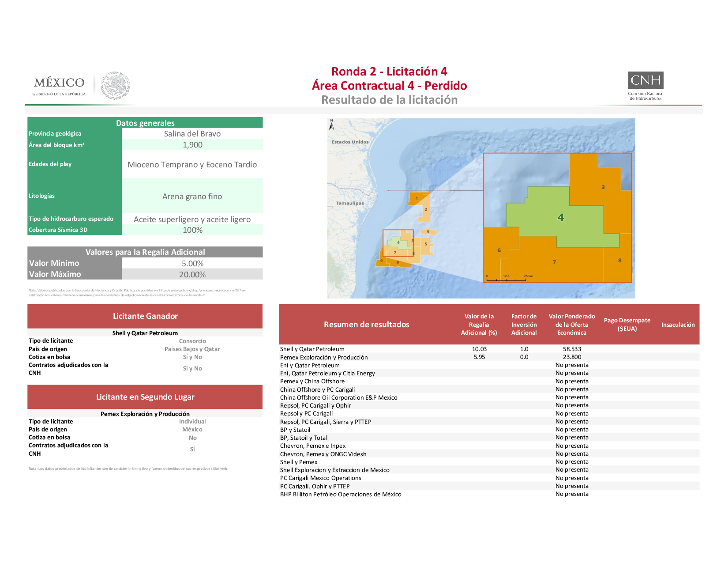Click the 'Ronda 2 - Licitación 4' title
This screenshot has height=563, width=728.
tap(389, 72)
